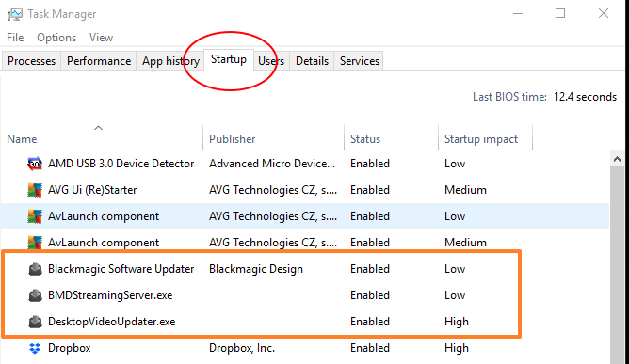Select AVG Ui (Re)Starter entry
This screenshot has height=364, width=629.
pos(92,190)
